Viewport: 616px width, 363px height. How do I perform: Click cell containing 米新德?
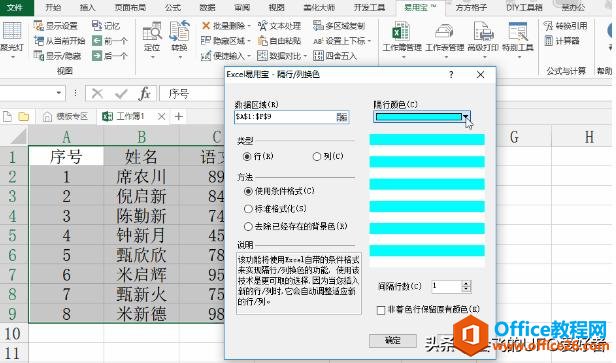click(141, 314)
